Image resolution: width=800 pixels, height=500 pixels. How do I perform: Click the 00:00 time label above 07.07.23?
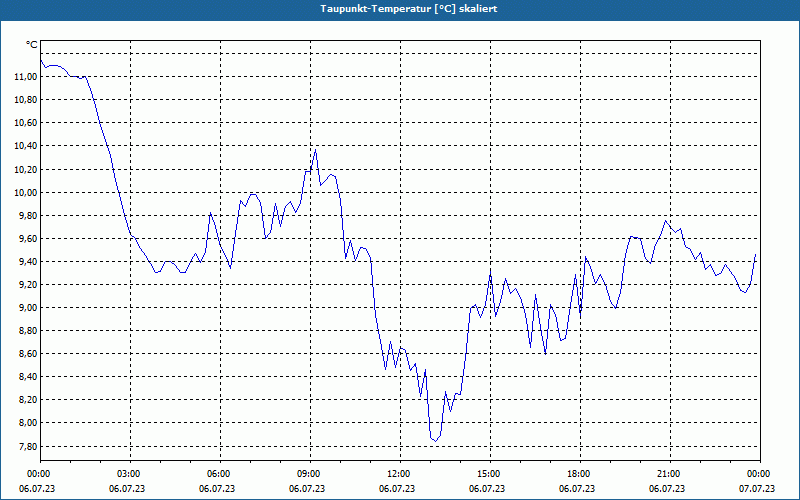(760, 474)
